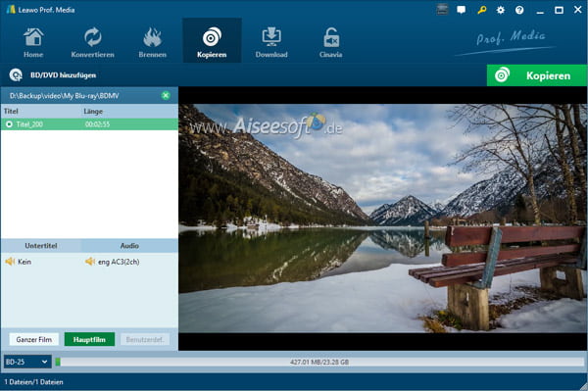588x391 pixels.
Task: Remove the loaded BDMV source with green X
Action: pos(166,96)
